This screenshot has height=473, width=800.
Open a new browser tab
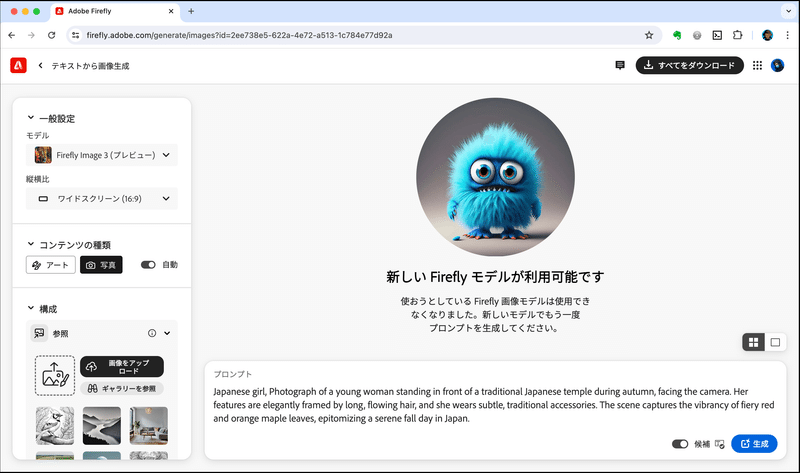(191, 11)
